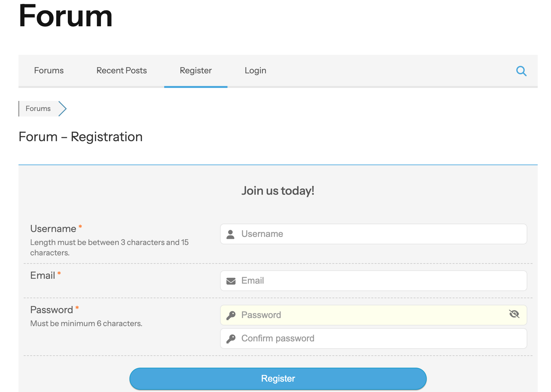
Task: Click the Forum – Registration heading
Action: pyautogui.click(x=80, y=137)
